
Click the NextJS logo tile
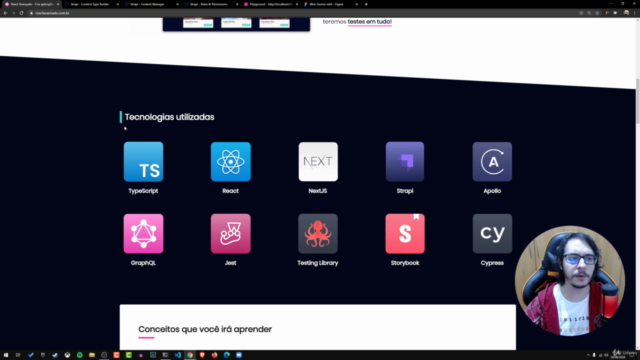(318, 162)
